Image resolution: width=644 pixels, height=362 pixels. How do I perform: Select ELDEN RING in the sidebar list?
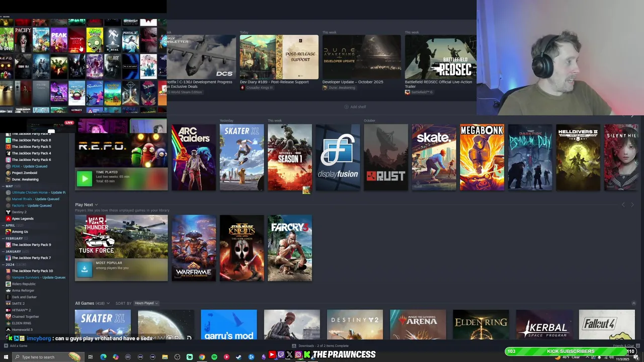(21, 323)
